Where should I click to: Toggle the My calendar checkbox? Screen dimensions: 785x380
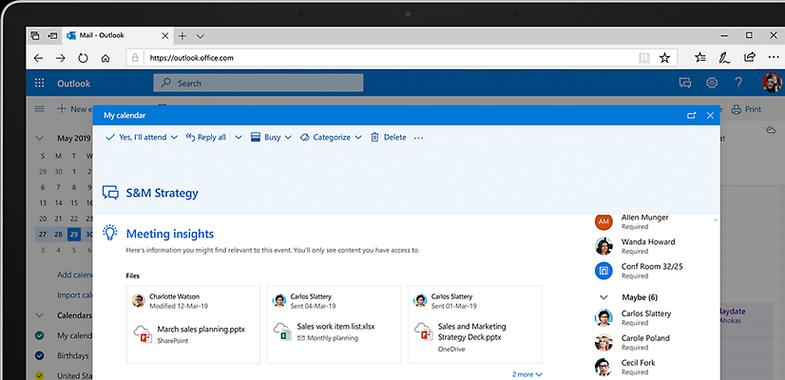click(40, 335)
